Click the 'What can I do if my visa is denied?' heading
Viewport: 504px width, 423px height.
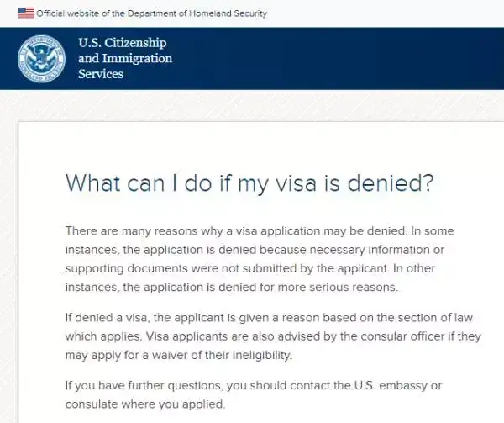251,183
